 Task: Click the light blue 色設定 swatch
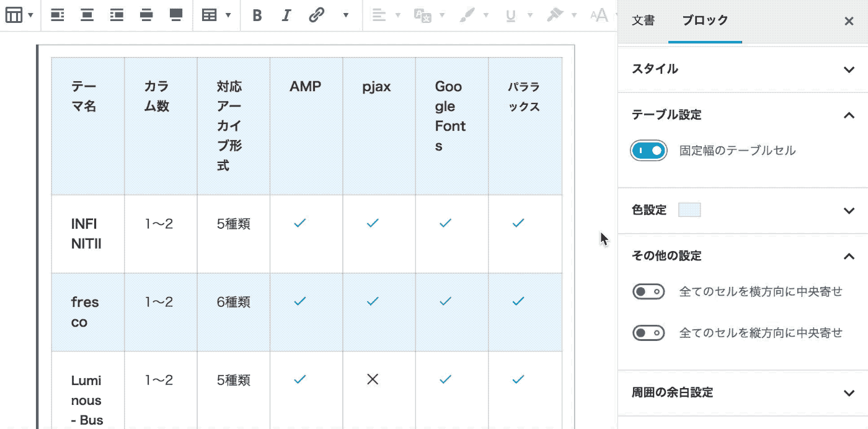(x=689, y=210)
